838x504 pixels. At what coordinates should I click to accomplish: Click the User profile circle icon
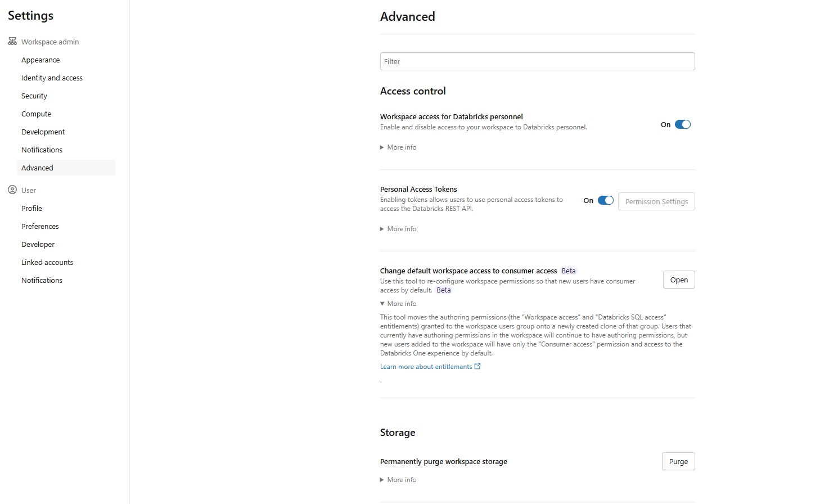[12, 190]
